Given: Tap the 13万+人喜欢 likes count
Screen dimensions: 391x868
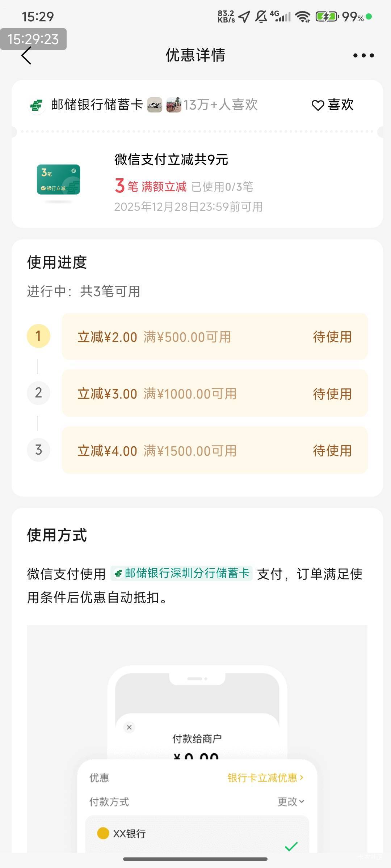Looking at the screenshot, I should [x=220, y=105].
